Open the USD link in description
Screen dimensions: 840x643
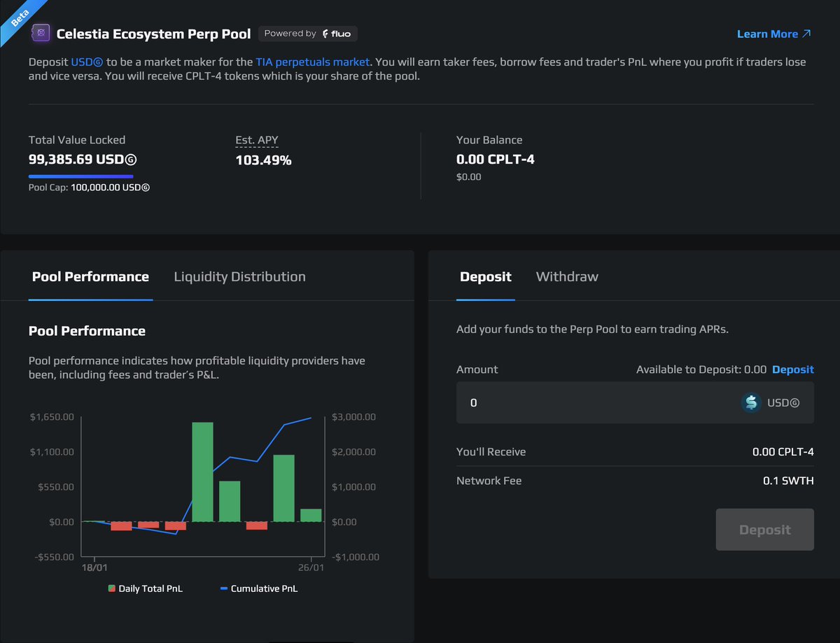click(87, 62)
